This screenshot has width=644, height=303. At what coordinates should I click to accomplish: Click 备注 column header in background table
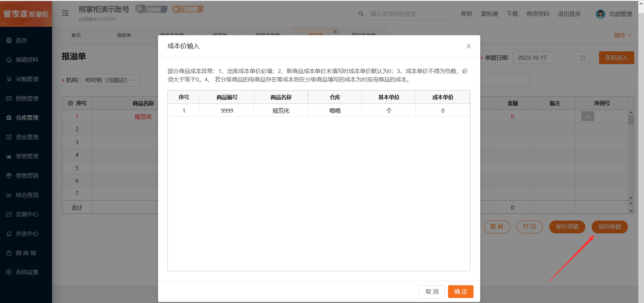point(554,103)
